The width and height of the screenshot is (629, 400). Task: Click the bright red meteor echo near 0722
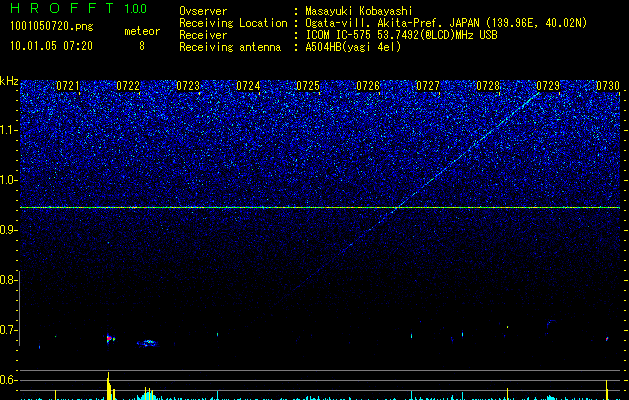pos(110,339)
